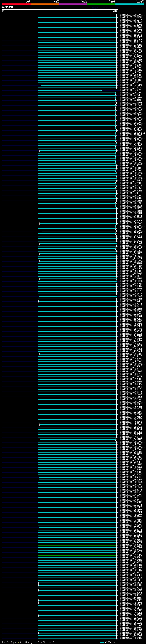Open hit UniRef100_B0WAE5

click(x=131, y=253)
